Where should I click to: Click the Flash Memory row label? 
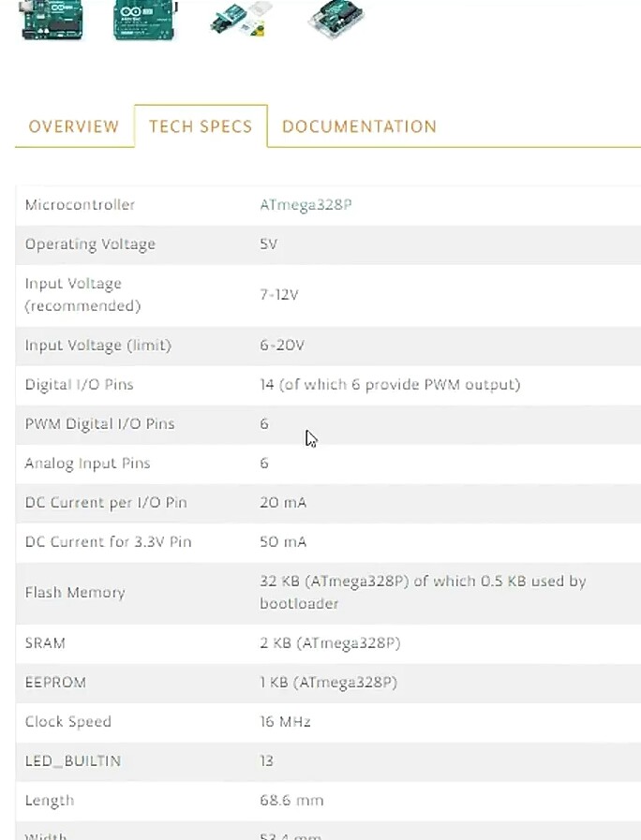tap(75, 593)
